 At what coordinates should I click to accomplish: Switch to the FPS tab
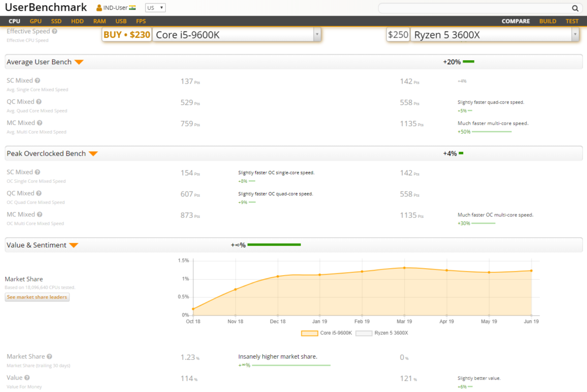coord(141,21)
